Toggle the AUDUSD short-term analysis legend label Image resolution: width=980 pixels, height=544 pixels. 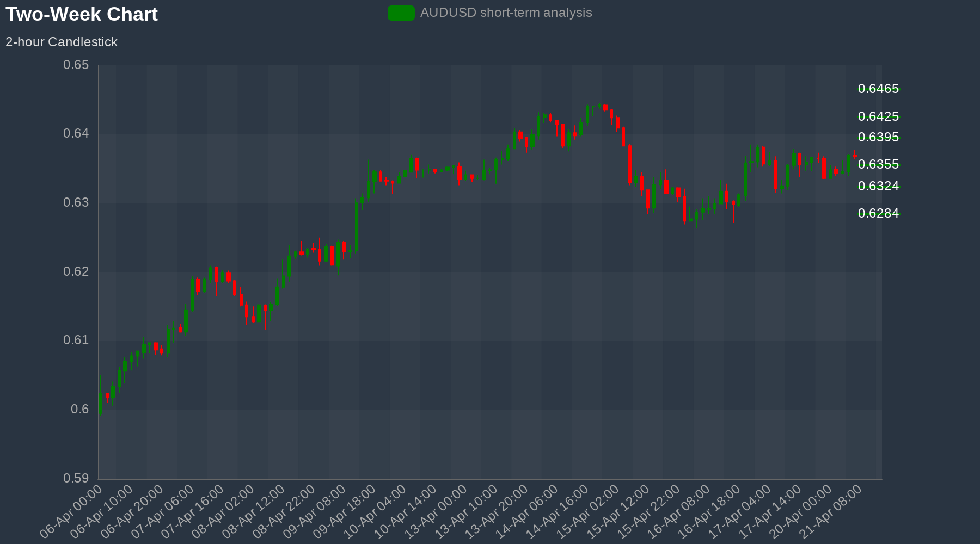(506, 13)
